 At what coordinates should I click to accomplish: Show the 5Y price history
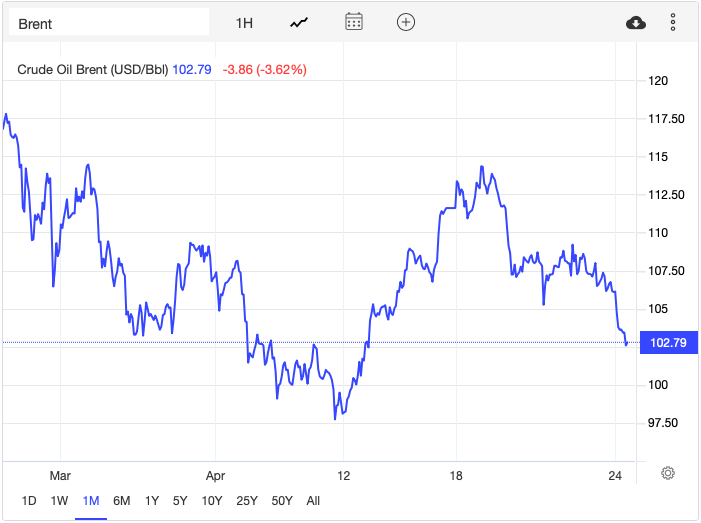pos(180,500)
